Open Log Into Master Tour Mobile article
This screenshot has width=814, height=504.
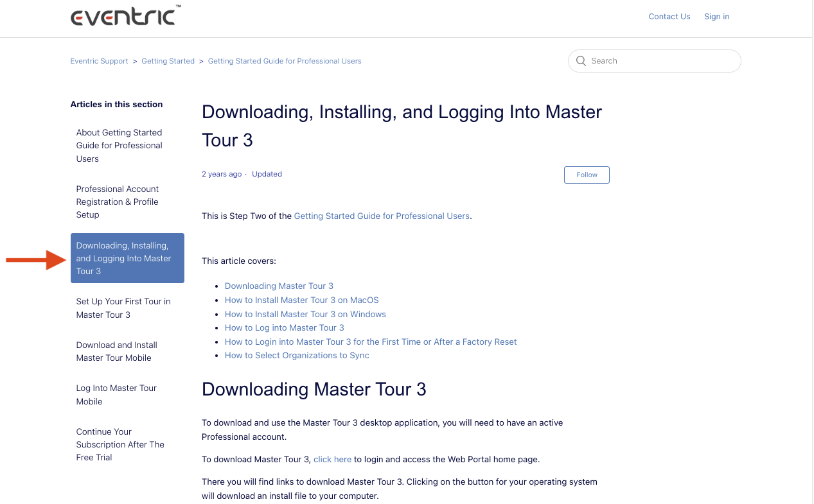[x=127, y=395]
